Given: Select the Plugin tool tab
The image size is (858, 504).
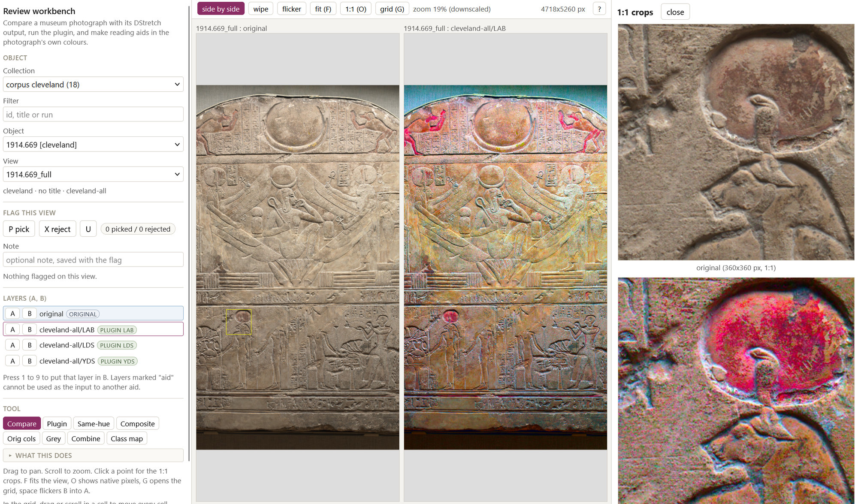Looking at the screenshot, I should coord(57,424).
